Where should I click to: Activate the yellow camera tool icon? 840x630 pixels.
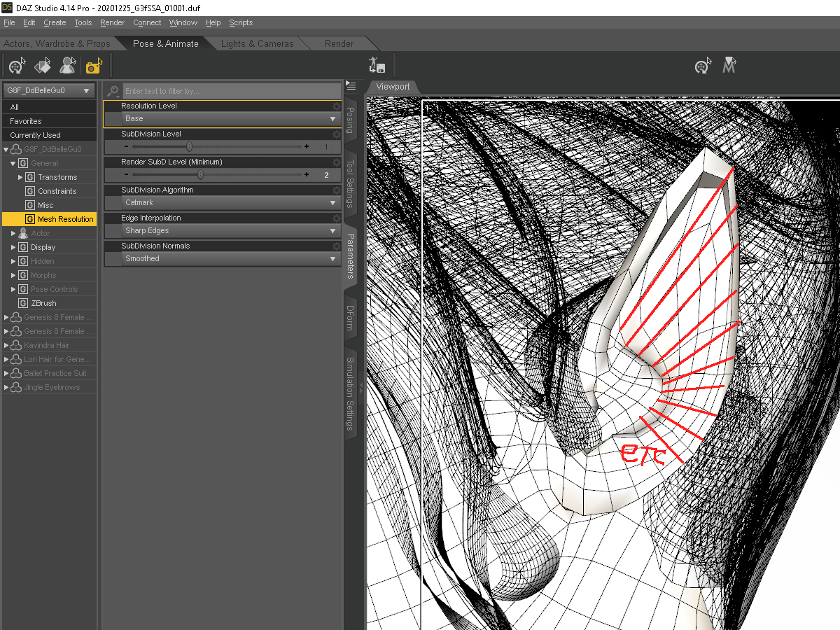coord(94,66)
